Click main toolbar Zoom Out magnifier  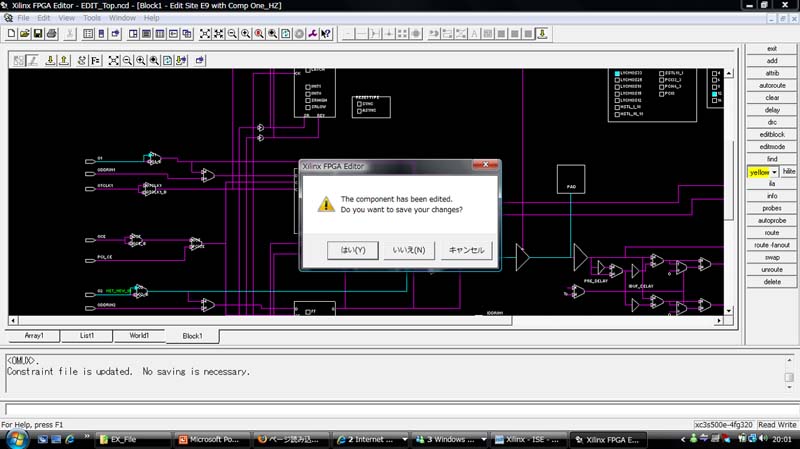pyautogui.click(x=232, y=34)
